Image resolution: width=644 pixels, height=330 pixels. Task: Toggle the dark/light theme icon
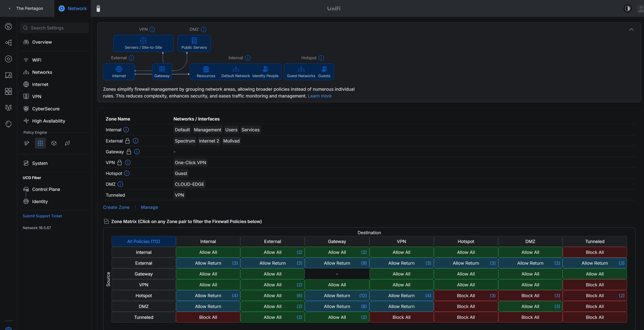pos(628,8)
